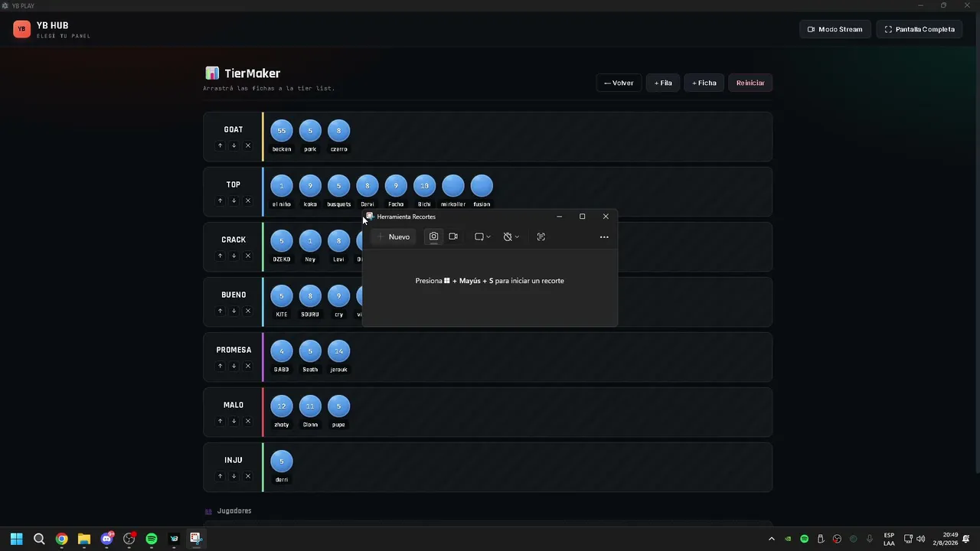The width and height of the screenshot is (980, 551).
Task: Remove the MALO tier row
Action: (247, 421)
